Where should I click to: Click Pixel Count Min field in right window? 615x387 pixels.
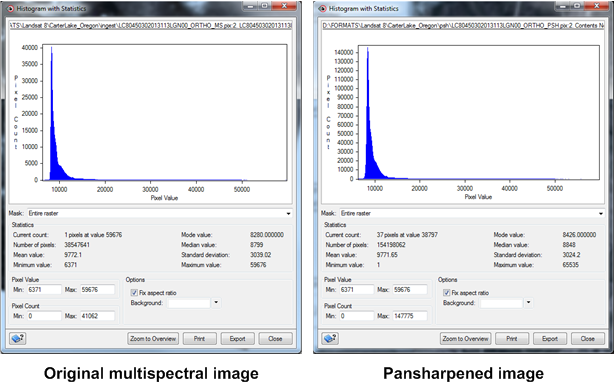pyautogui.click(x=356, y=316)
